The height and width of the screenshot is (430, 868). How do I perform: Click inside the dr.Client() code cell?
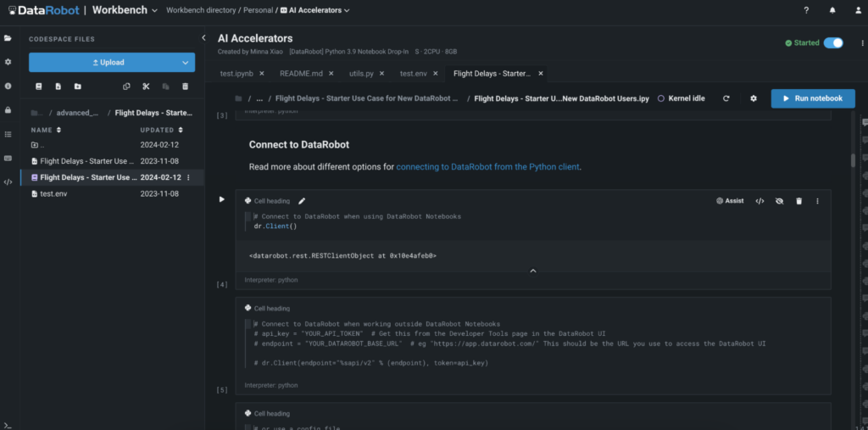[533, 221]
